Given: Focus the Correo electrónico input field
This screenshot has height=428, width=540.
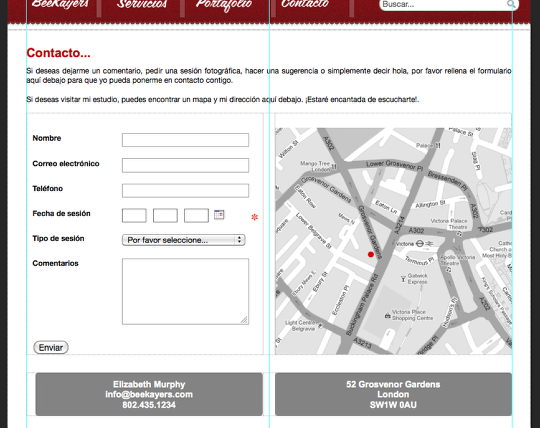Looking at the screenshot, I should pyautogui.click(x=185, y=165).
